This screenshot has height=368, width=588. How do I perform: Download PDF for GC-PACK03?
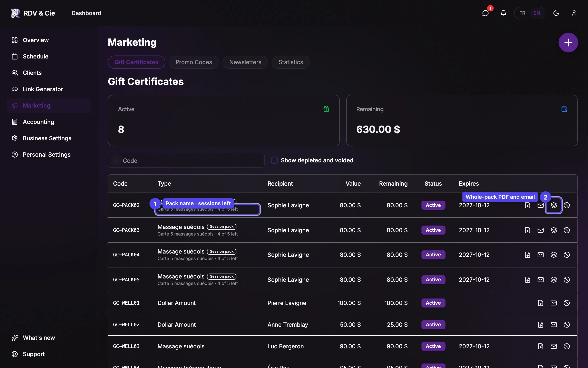pyautogui.click(x=528, y=230)
